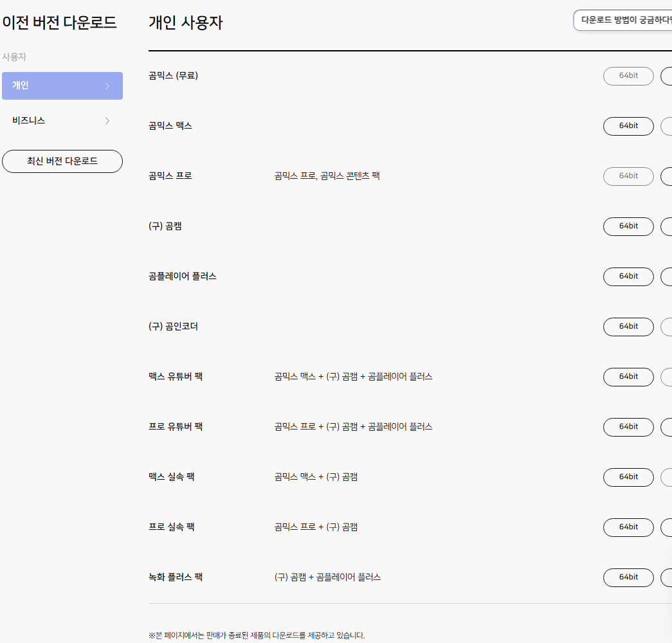Click the 개인 사용자 heading

186,23
